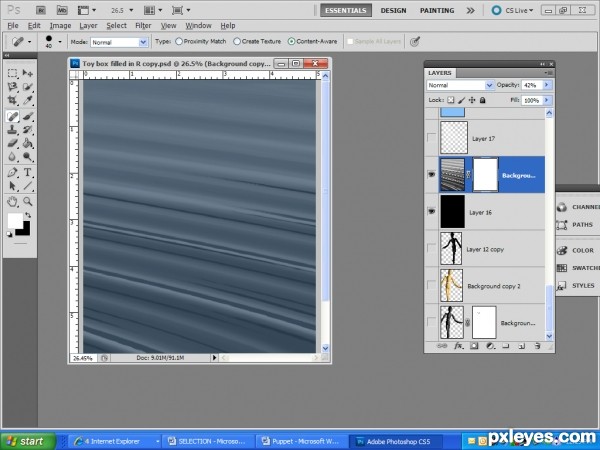Open the Image menu

(x=60, y=26)
